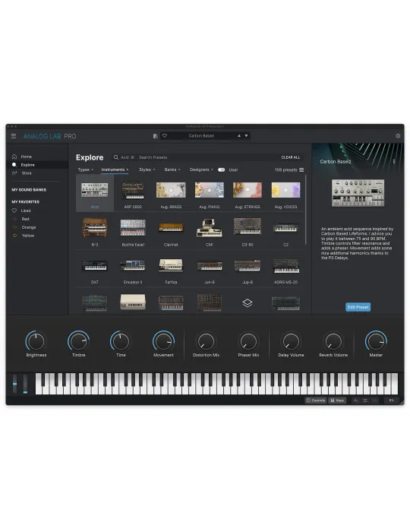This screenshot has height=532, width=410.
Task: Select the Clavinet instrument
Action: [171, 231]
